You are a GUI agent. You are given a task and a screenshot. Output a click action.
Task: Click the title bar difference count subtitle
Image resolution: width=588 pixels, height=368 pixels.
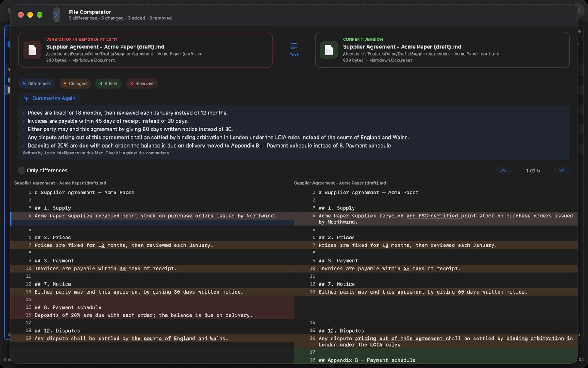click(x=120, y=18)
